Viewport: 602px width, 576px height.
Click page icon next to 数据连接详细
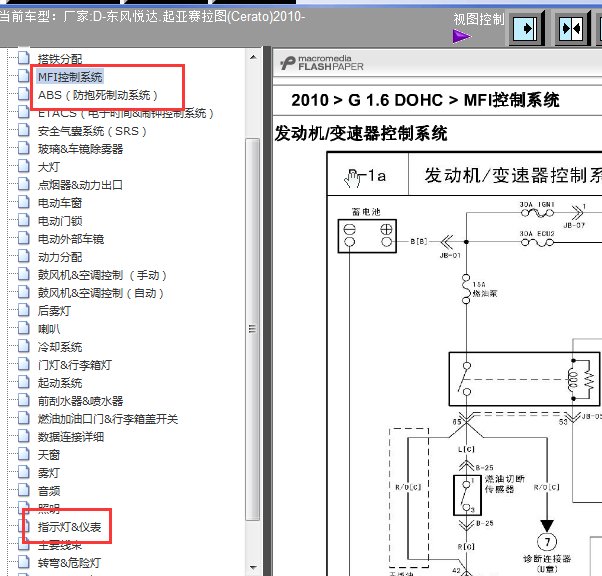[24, 436]
